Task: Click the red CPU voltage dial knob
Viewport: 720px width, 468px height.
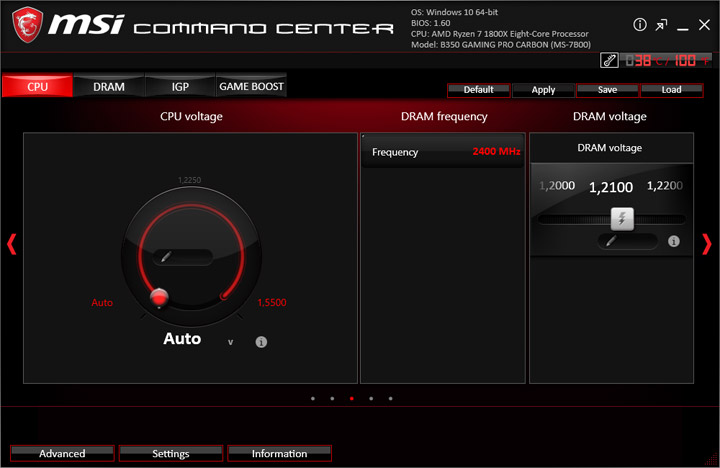Action: pyautogui.click(x=159, y=298)
